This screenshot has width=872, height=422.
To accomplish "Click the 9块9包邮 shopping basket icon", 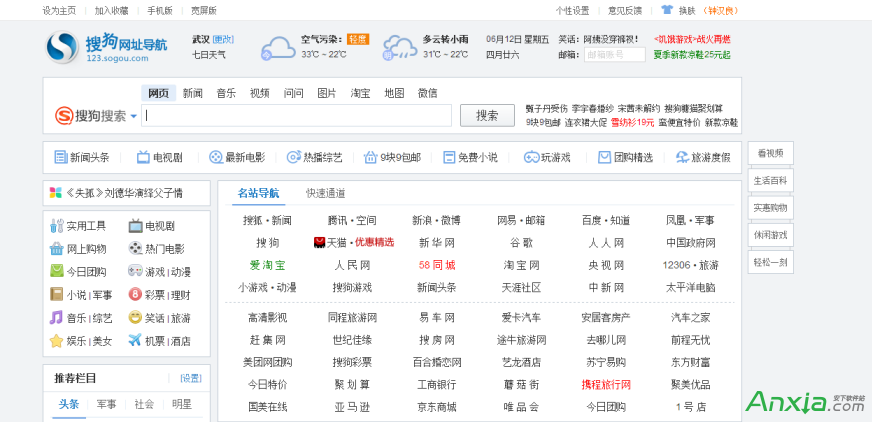I will click(x=370, y=157).
